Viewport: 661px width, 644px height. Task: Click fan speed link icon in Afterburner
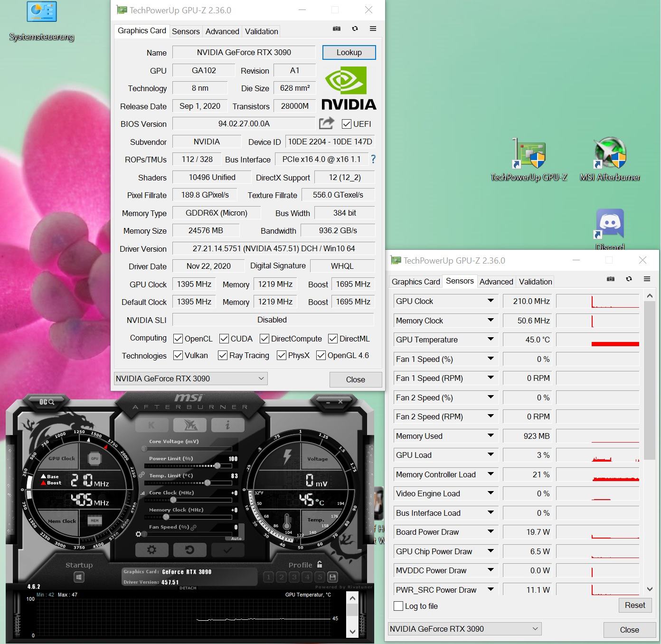(194, 527)
